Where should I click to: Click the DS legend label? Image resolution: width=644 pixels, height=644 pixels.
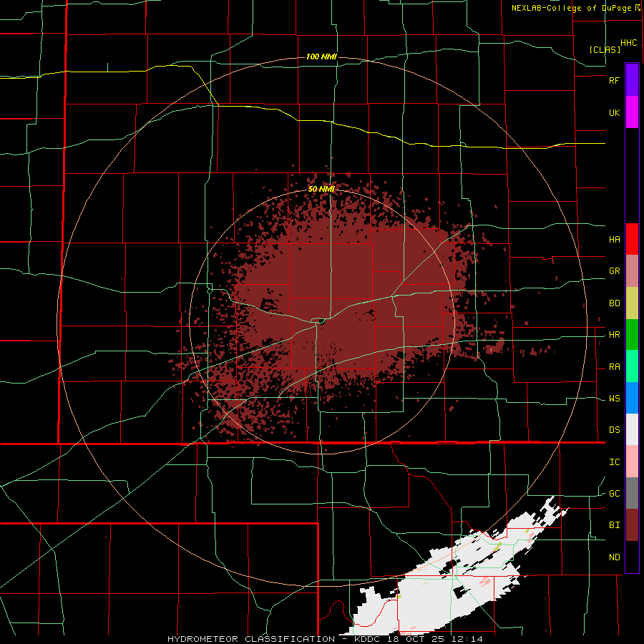614,430
